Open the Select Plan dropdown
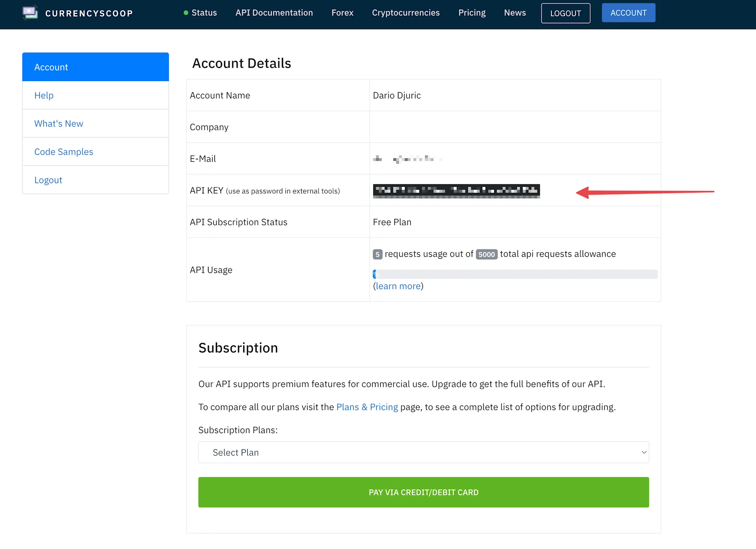The height and width of the screenshot is (549, 756). (423, 452)
